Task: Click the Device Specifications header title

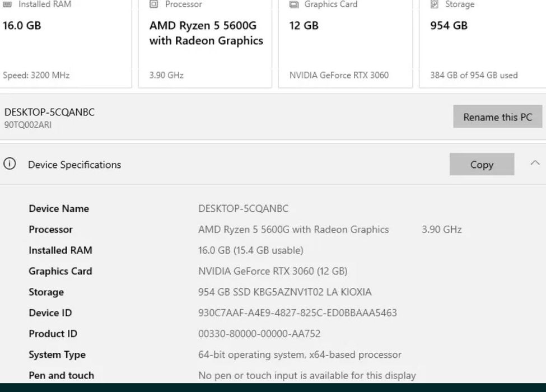Action: coord(74,165)
